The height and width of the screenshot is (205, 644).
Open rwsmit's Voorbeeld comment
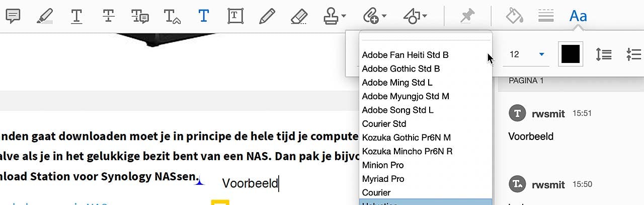pos(531,136)
